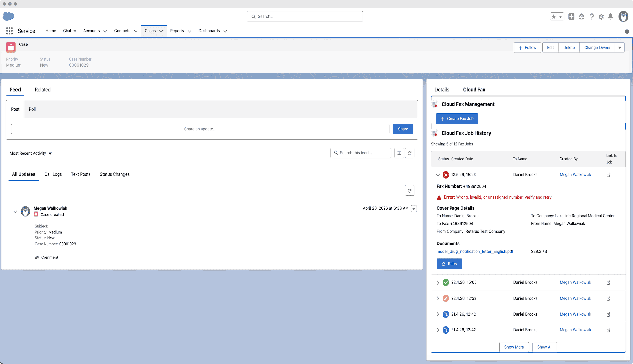633x364 pixels.
Task: Open the Dashboards nav dropdown chevron
Action: [x=225, y=31]
